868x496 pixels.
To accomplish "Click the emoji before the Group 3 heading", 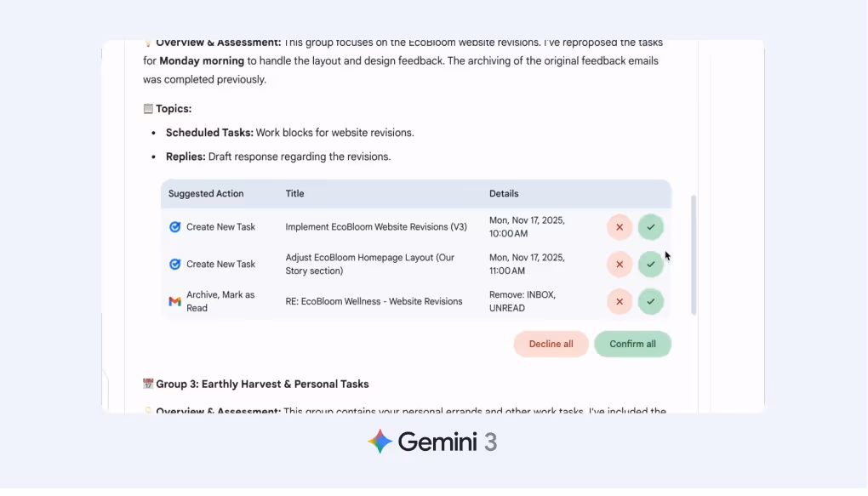I will (148, 384).
